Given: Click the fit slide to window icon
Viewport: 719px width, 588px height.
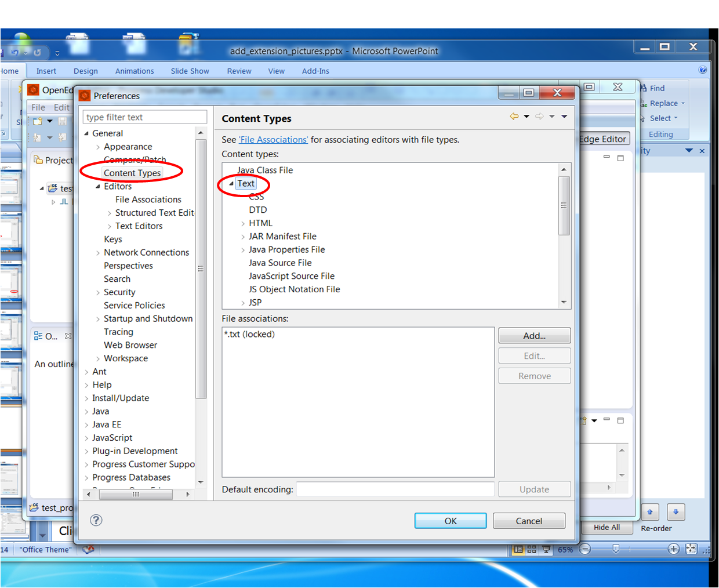Looking at the screenshot, I should 691,549.
